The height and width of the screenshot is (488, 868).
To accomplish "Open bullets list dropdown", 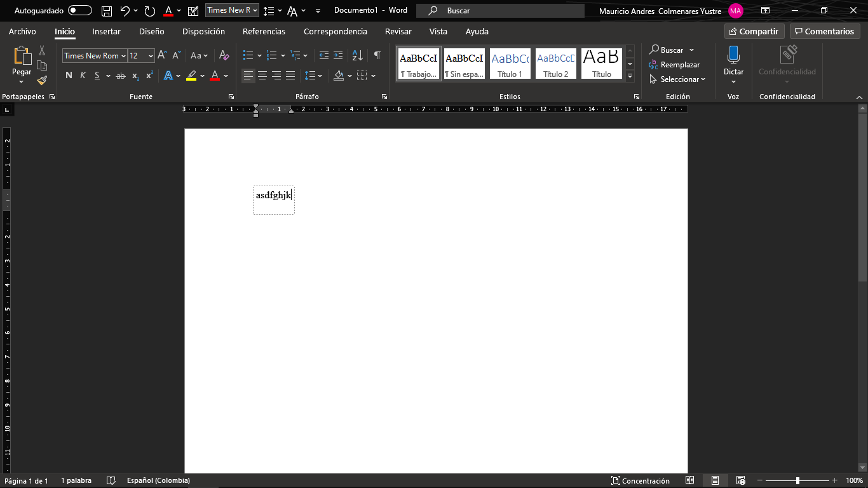I will coord(259,55).
